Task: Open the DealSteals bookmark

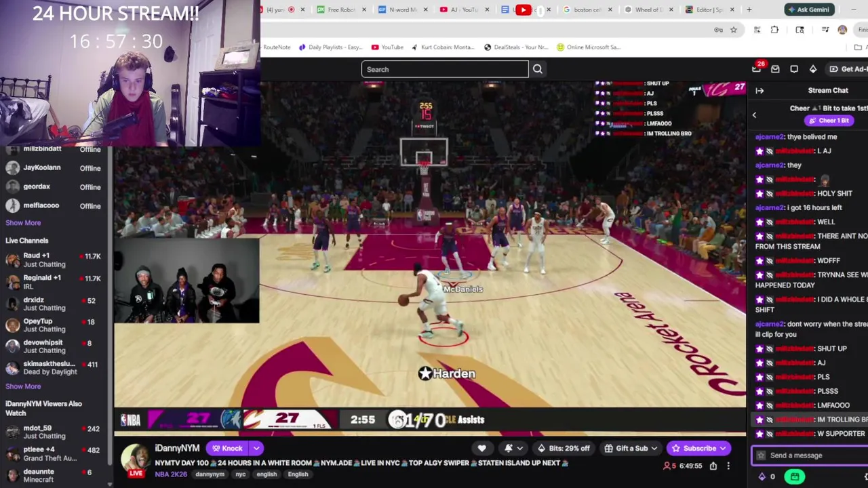Action: 515,47
